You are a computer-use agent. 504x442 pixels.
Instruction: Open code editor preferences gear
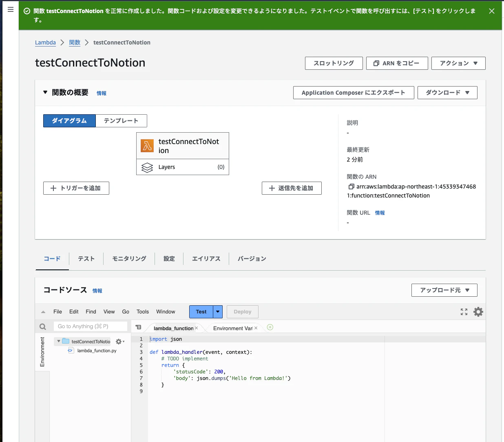pyautogui.click(x=478, y=312)
